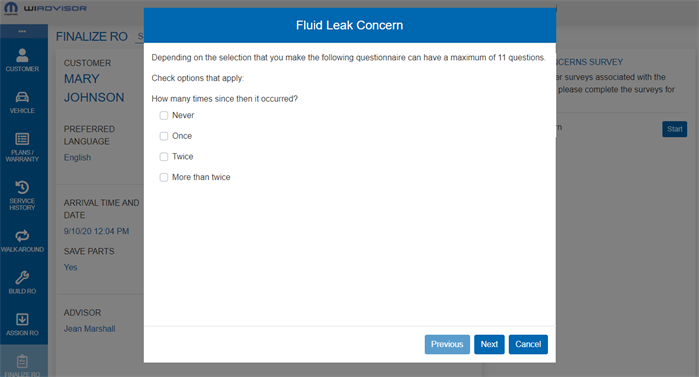Click the English preferred language value
This screenshot has width=699, height=377.
[x=78, y=158]
